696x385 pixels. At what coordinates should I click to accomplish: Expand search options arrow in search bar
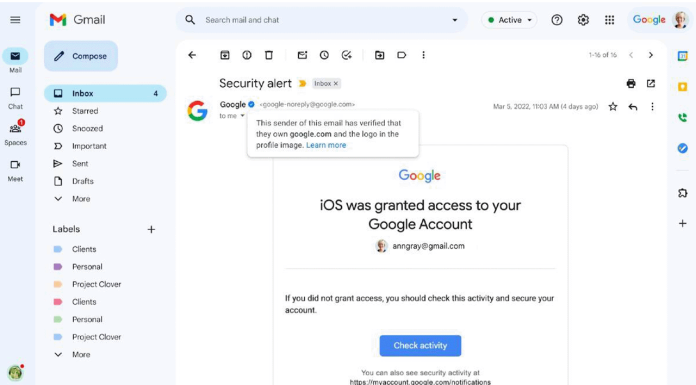click(455, 20)
